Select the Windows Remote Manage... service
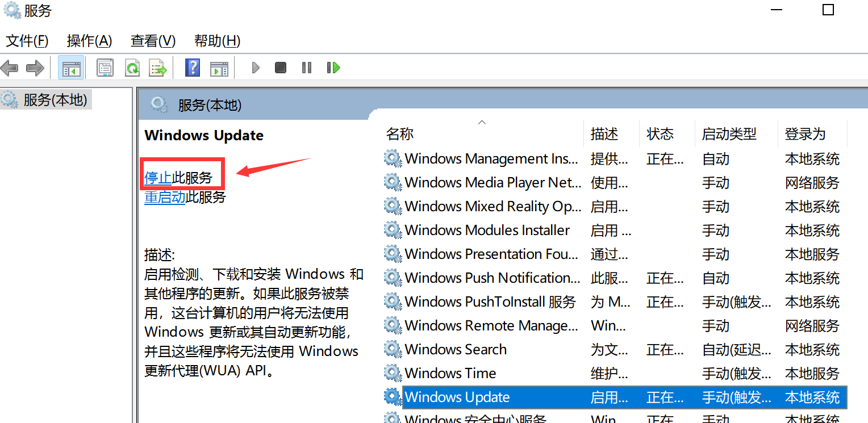Image resolution: width=868 pixels, height=423 pixels. tap(615, 326)
